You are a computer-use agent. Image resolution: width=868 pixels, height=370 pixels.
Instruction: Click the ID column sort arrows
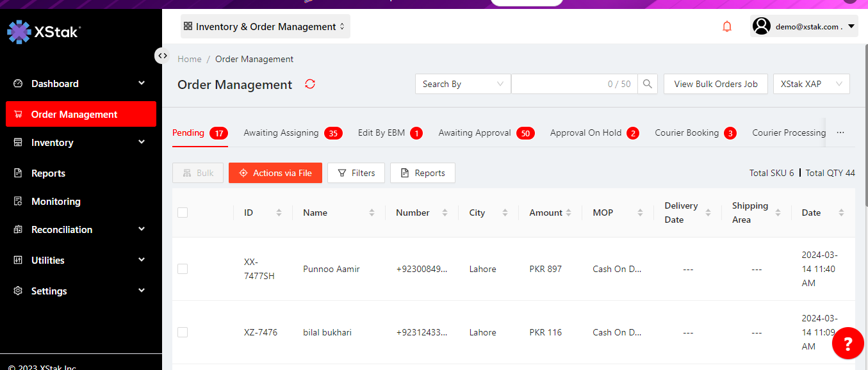tap(279, 213)
